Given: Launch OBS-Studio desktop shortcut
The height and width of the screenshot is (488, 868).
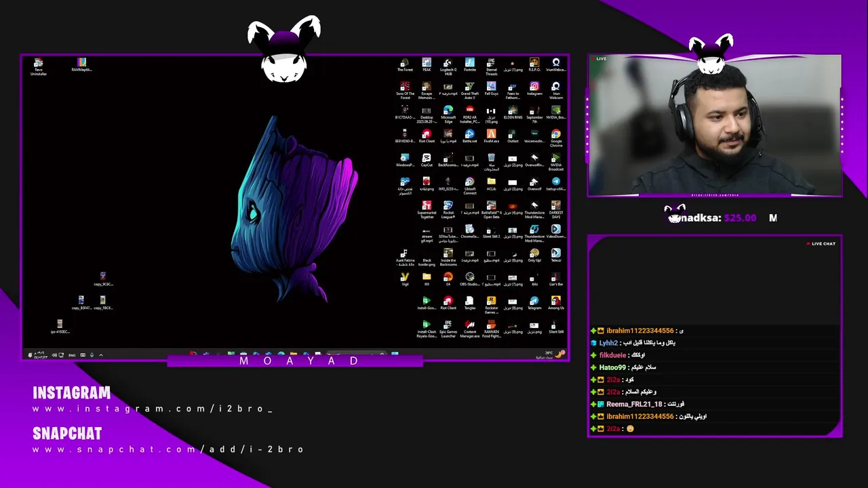Looking at the screenshot, I should click(x=470, y=279).
